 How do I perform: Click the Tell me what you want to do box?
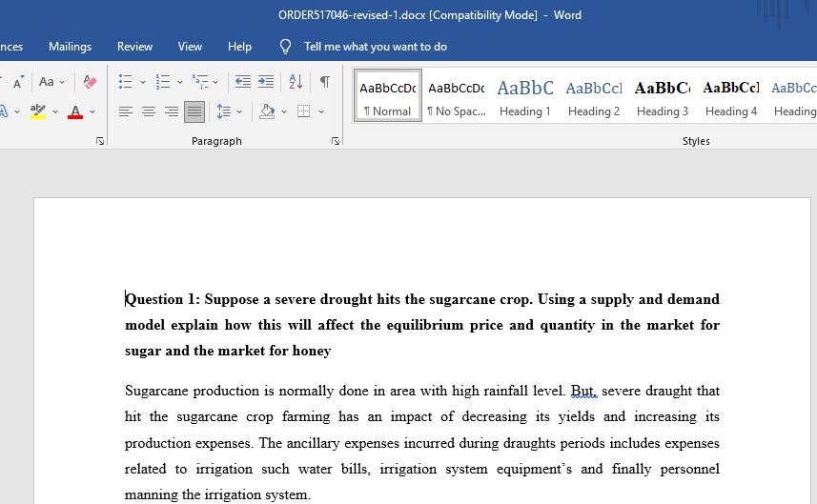point(376,47)
